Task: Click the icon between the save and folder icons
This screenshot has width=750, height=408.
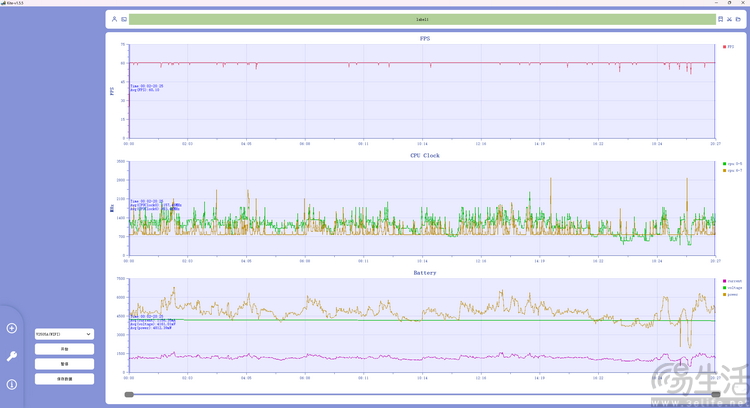Action: click(729, 19)
